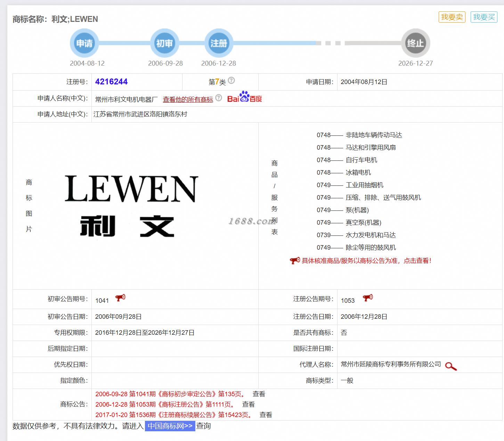Select the 初审 timeline stage circle
The width and height of the screenshot is (504, 441).
tap(164, 43)
